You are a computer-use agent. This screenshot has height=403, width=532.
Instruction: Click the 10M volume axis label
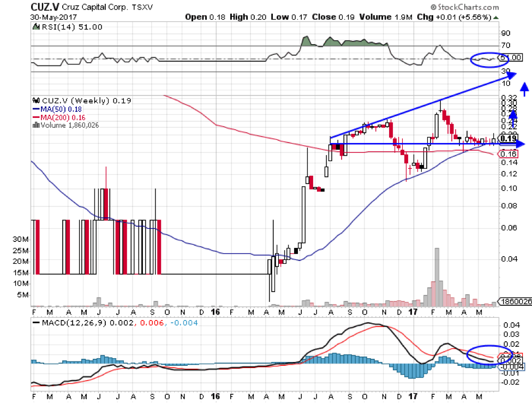[x=21, y=283]
